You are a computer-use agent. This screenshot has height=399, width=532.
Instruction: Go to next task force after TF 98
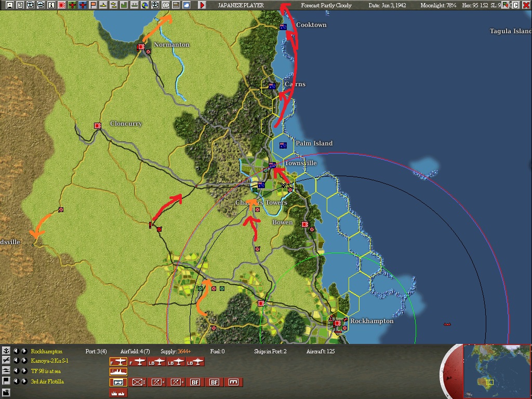[24, 370]
